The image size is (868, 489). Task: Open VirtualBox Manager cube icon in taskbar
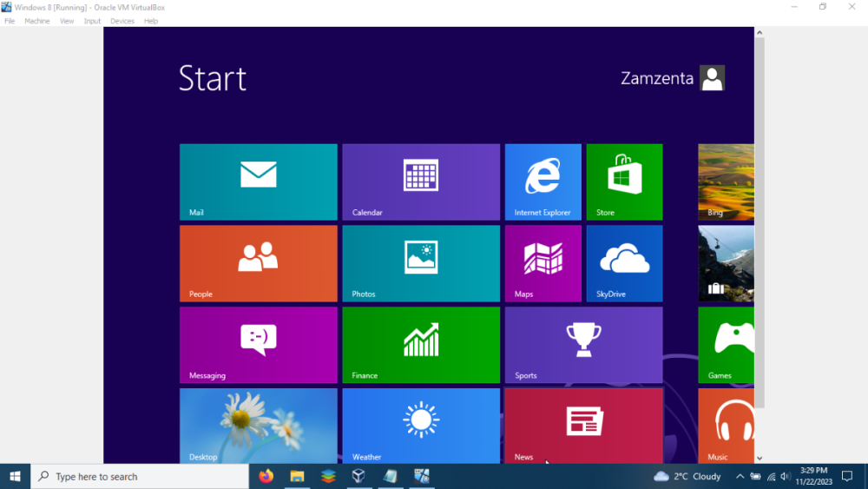click(358, 476)
